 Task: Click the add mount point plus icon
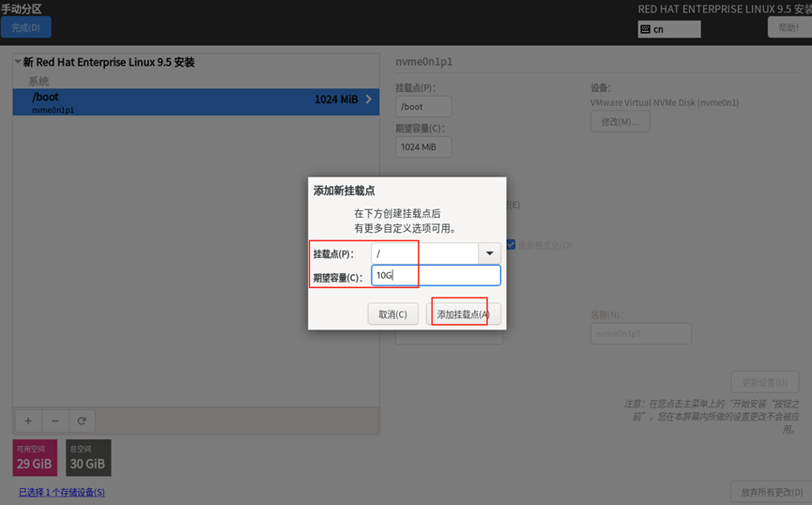(28, 421)
